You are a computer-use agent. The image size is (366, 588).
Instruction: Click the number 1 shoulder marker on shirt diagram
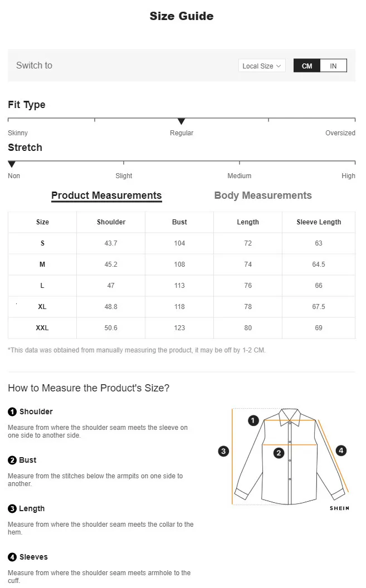(x=253, y=420)
